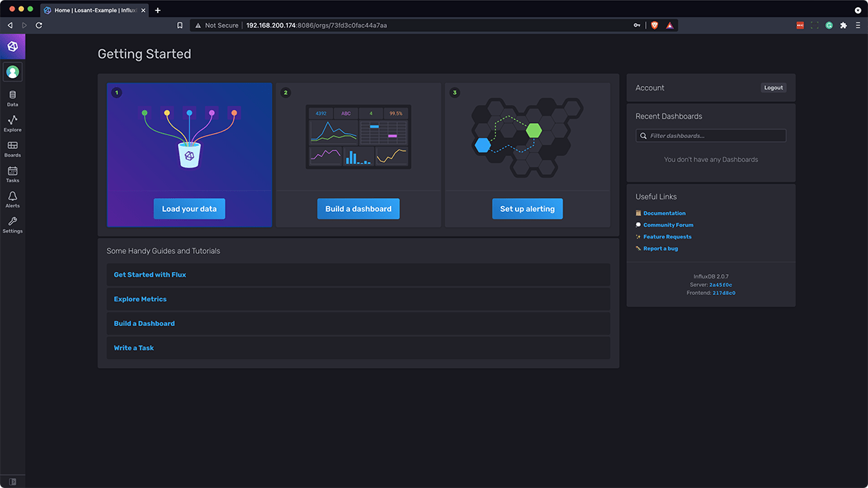
Task: Open the user avatar menu
Action: tap(12, 72)
